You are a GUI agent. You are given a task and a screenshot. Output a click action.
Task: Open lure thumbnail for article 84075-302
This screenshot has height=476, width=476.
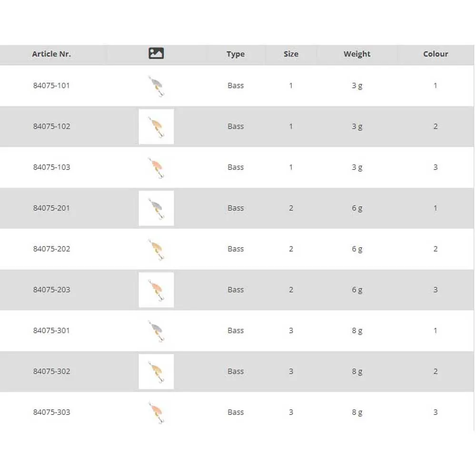tap(156, 372)
